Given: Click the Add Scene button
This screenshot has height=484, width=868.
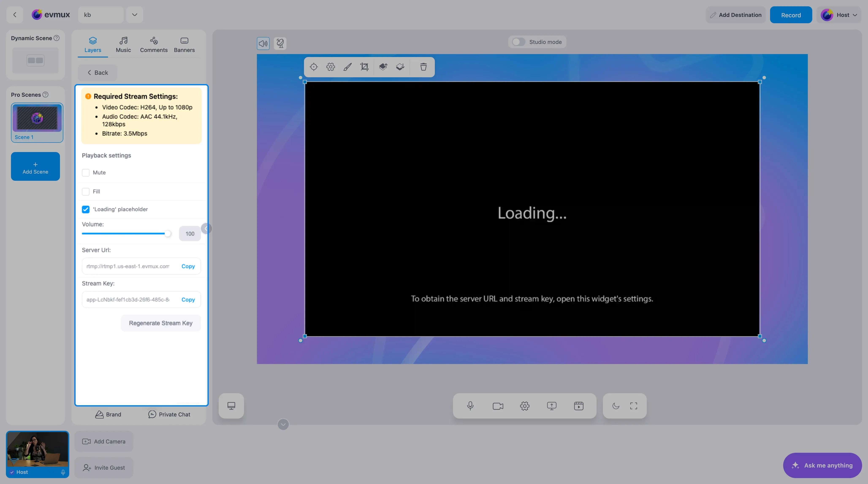Looking at the screenshot, I should [x=35, y=166].
